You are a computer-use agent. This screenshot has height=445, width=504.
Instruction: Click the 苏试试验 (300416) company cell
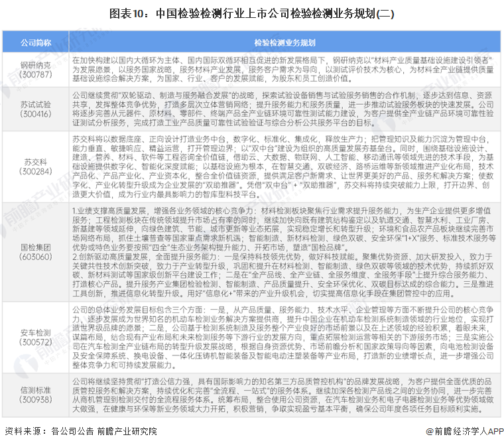coord(36,109)
